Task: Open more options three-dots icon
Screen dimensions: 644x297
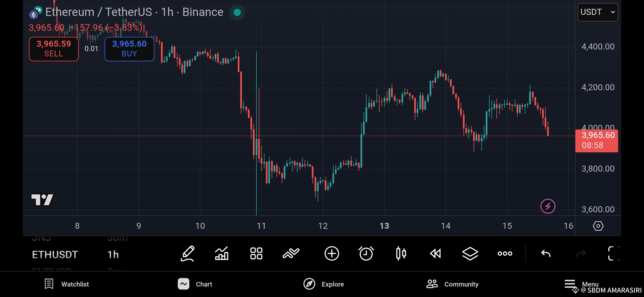Action: pos(505,254)
